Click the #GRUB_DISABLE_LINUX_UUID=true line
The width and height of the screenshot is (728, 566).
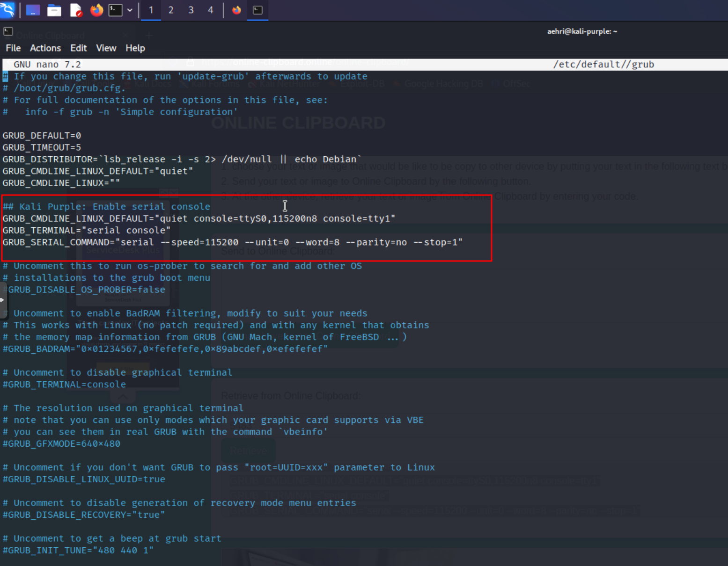(x=84, y=479)
